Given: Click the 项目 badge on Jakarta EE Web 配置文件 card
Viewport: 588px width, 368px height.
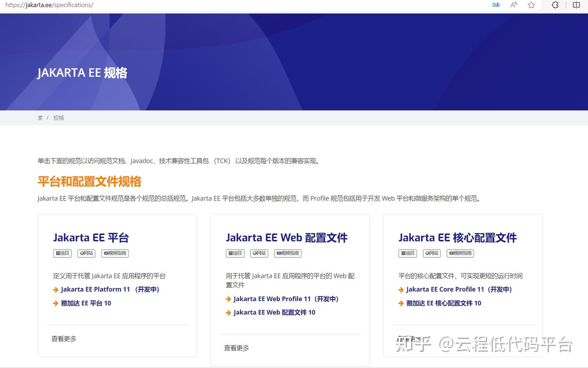Looking at the screenshot, I should point(235,253).
